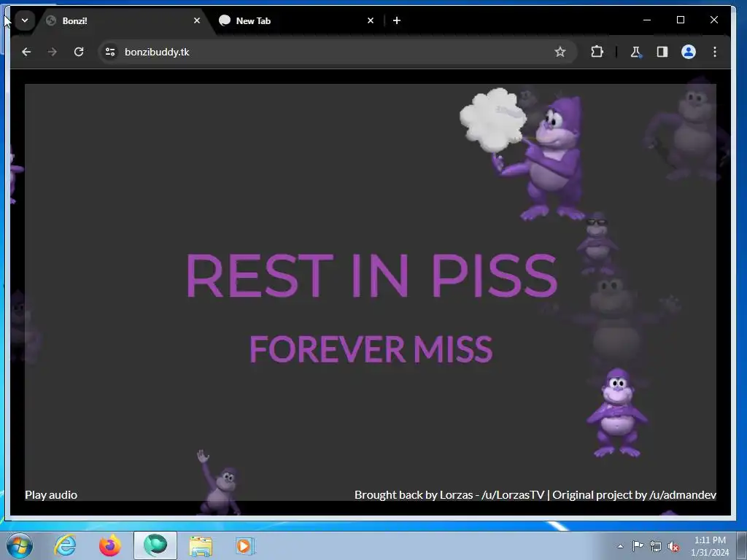Switch to the Bonzi! tab
Image resolution: width=747 pixels, height=560 pixels.
pos(124,20)
